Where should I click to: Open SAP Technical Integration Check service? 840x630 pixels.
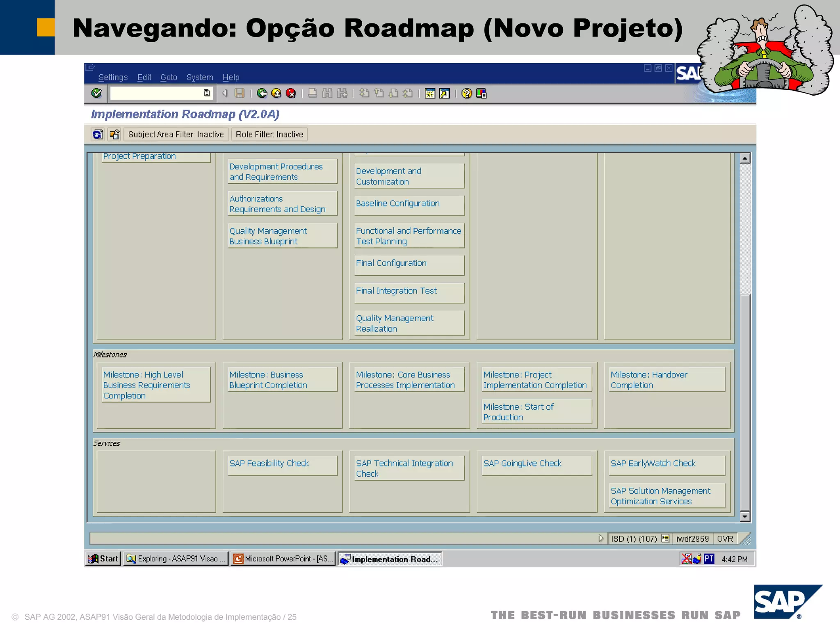tap(409, 468)
